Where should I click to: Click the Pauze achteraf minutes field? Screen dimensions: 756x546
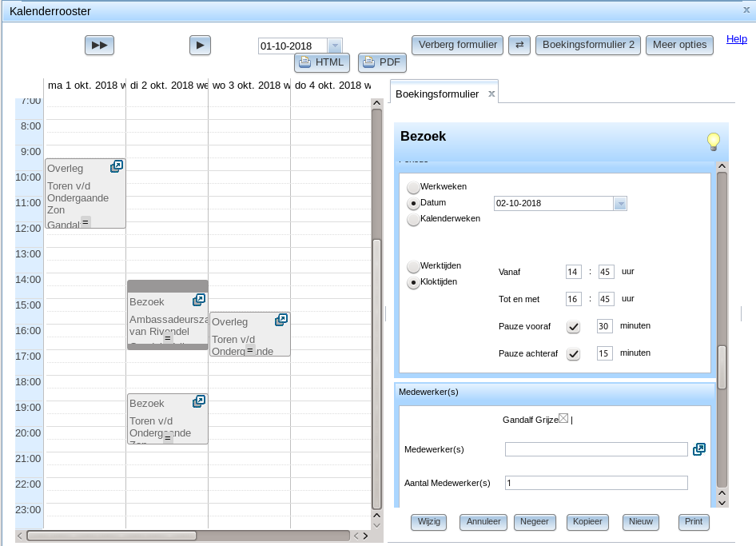tap(605, 353)
